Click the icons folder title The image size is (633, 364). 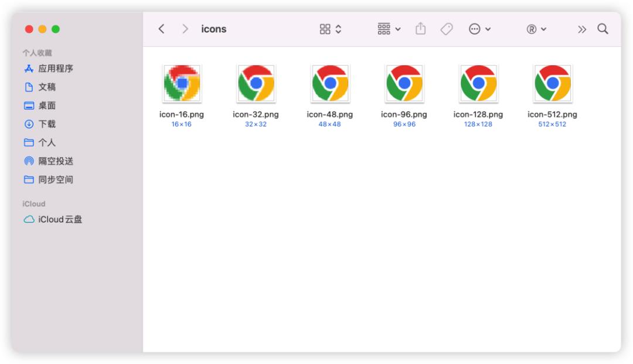click(213, 29)
